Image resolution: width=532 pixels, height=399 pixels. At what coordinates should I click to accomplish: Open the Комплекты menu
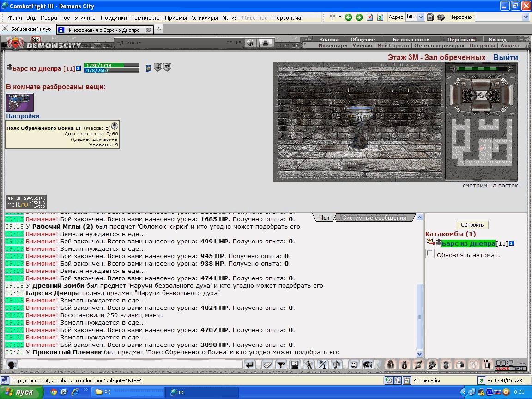click(145, 18)
